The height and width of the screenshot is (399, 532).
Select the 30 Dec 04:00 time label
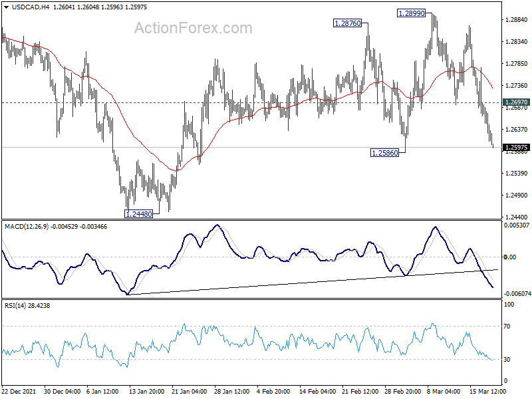tap(62, 392)
